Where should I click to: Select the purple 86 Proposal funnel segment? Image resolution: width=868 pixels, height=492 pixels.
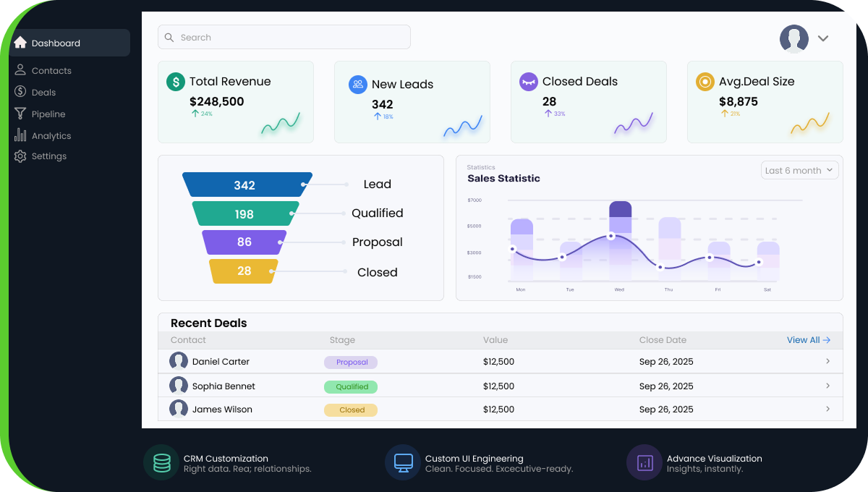[244, 242]
